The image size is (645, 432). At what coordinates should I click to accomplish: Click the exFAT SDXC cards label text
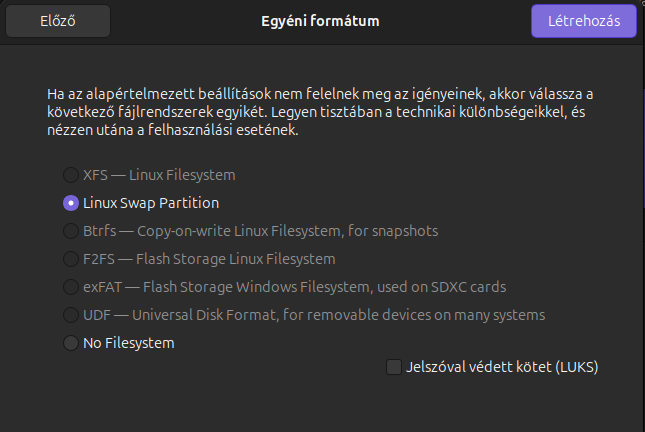pos(294,287)
